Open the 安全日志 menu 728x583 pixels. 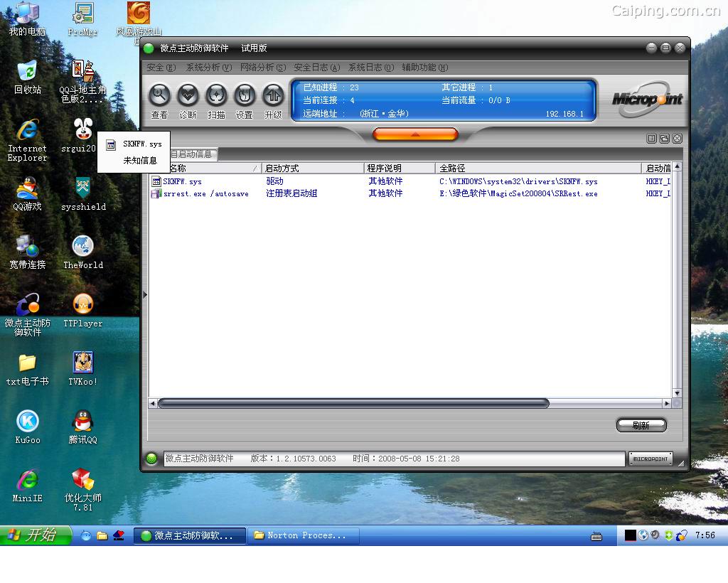point(316,68)
